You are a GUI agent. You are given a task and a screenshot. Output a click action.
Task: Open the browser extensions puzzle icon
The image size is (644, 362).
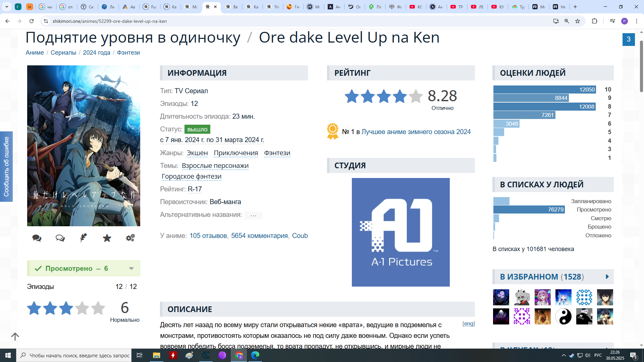pyautogui.click(x=594, y=21)
